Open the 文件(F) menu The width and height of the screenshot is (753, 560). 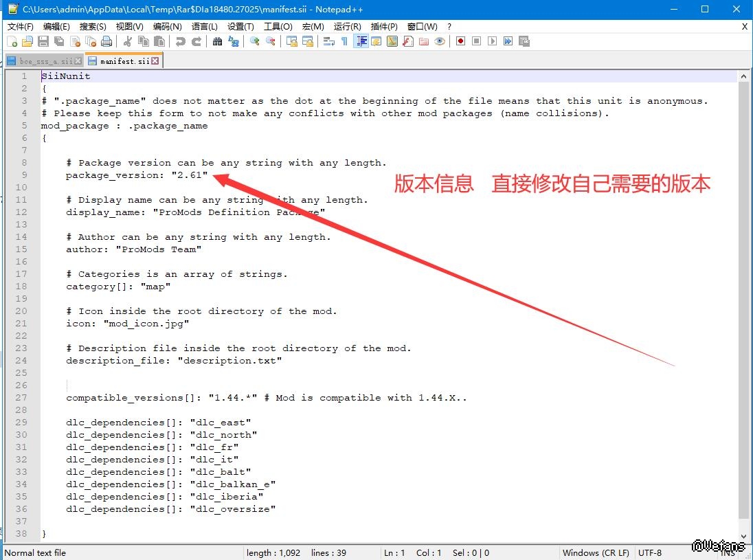[x=20, y=26]
